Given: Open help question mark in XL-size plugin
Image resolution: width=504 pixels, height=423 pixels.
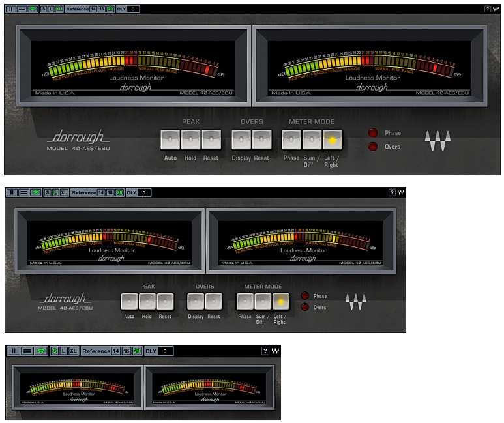Looking at the screenshot, I should click(x=487, y=9).
